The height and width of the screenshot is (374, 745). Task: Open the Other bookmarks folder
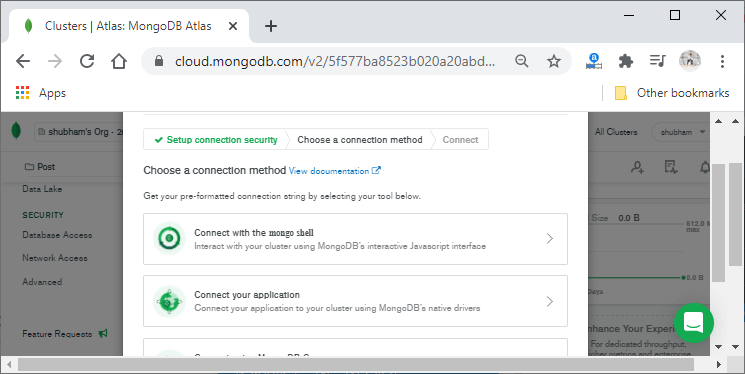pos(672,93)
